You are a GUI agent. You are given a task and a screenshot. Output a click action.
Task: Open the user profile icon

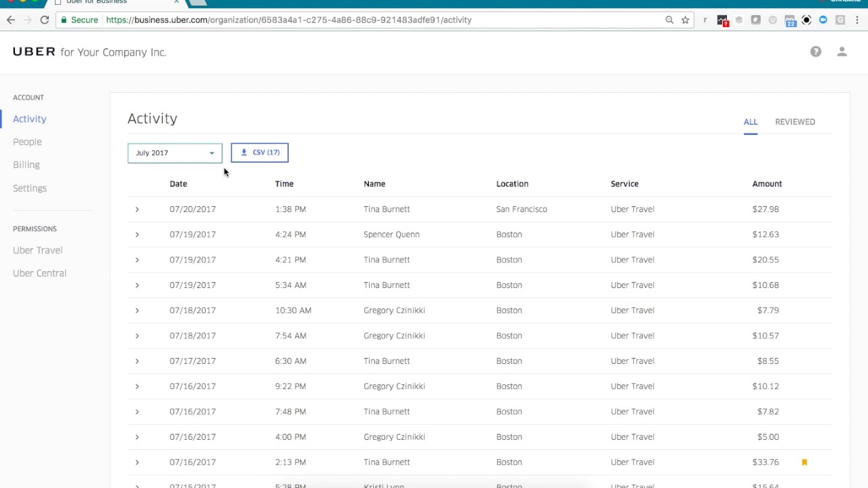(842, 52)
